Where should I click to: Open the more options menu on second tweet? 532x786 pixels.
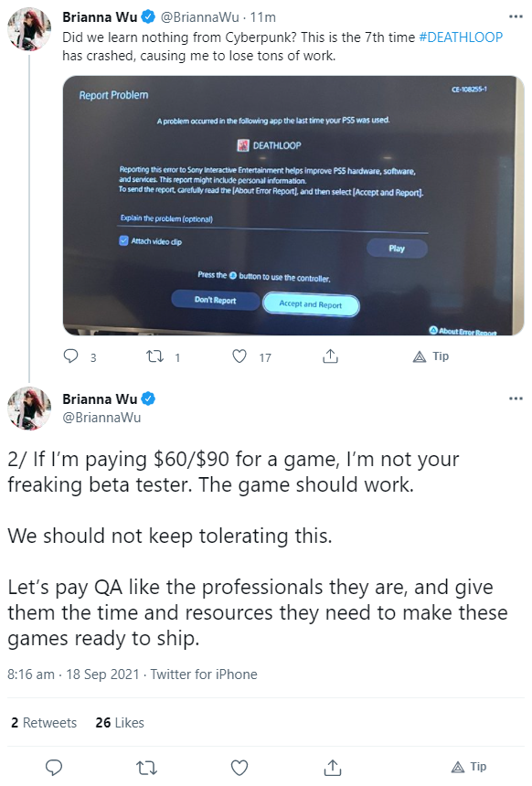(x=516, y=398)
